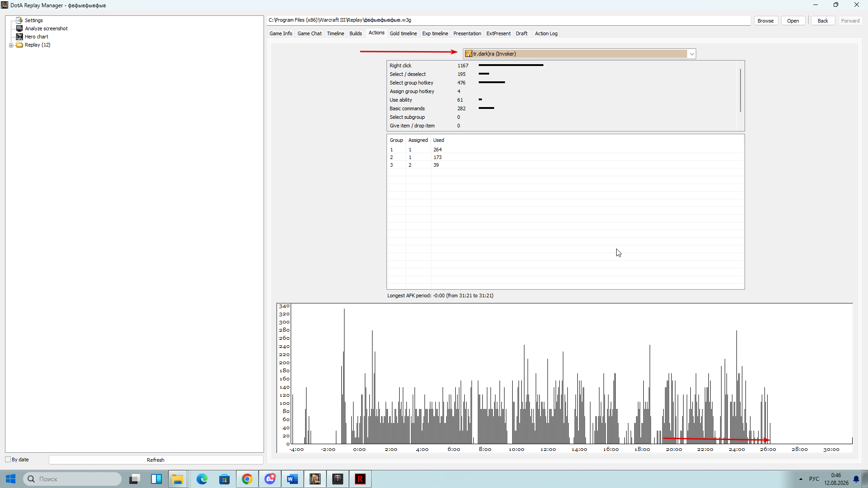Click the Windows search box
The image size is (868, 488).
72,479
